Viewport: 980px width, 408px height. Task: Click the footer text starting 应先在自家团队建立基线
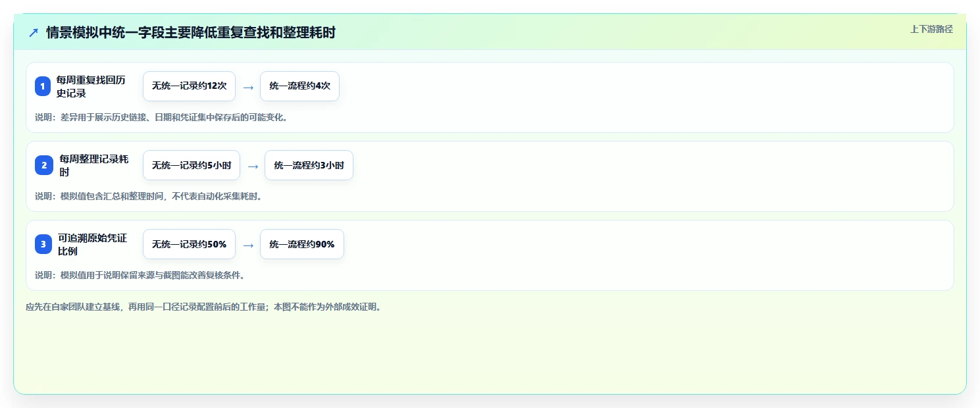point(203,307)
